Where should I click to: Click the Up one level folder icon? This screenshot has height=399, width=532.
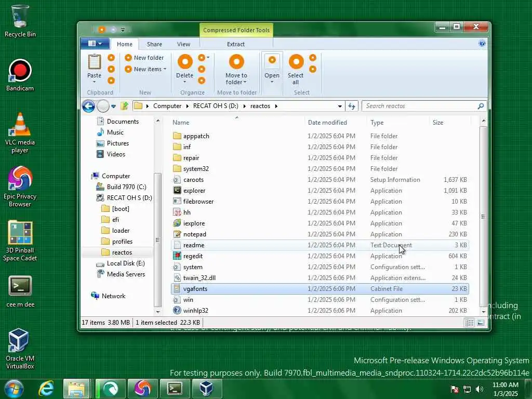click(124, 106)
